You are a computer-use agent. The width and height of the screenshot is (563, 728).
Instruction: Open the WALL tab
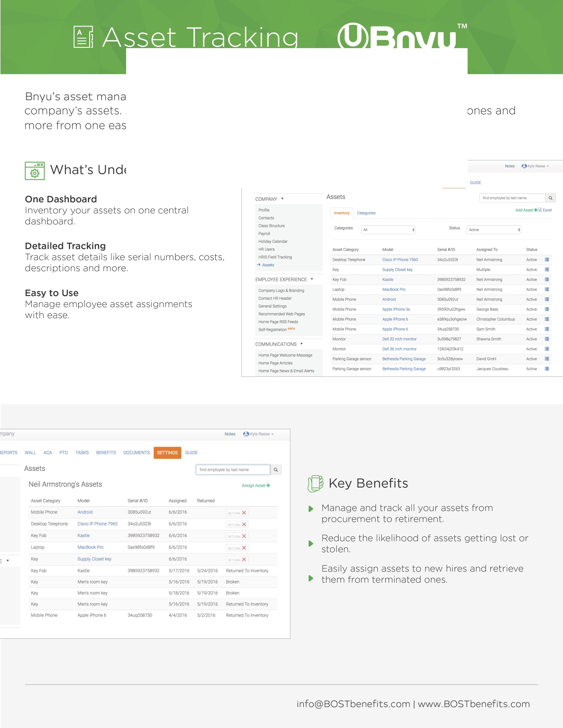(x=30, y=453)
